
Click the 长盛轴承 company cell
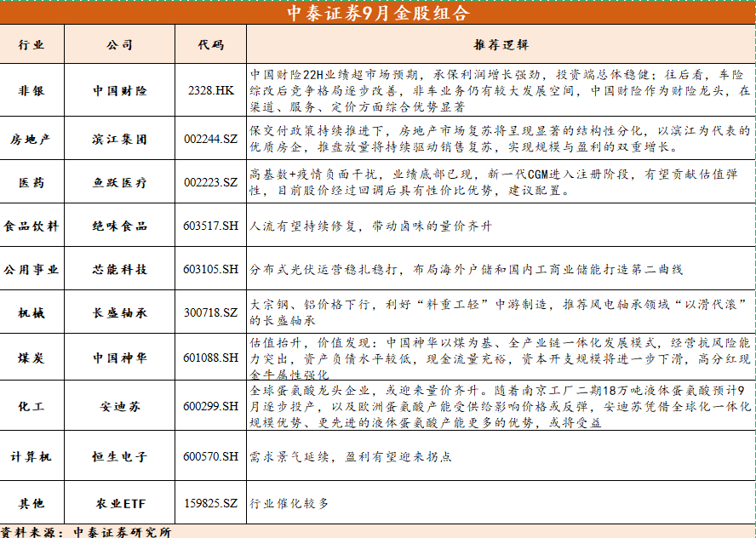click(x=119, y=312)
